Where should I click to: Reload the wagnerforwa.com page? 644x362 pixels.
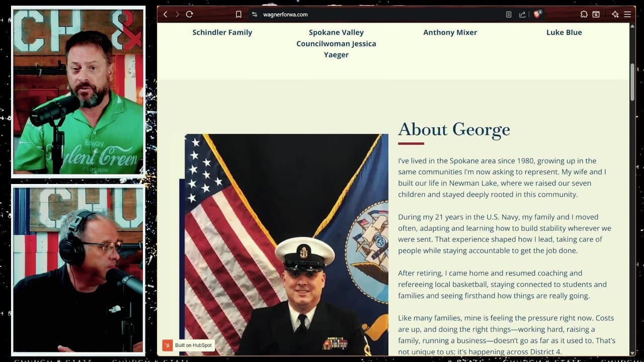tap(190, 15)
